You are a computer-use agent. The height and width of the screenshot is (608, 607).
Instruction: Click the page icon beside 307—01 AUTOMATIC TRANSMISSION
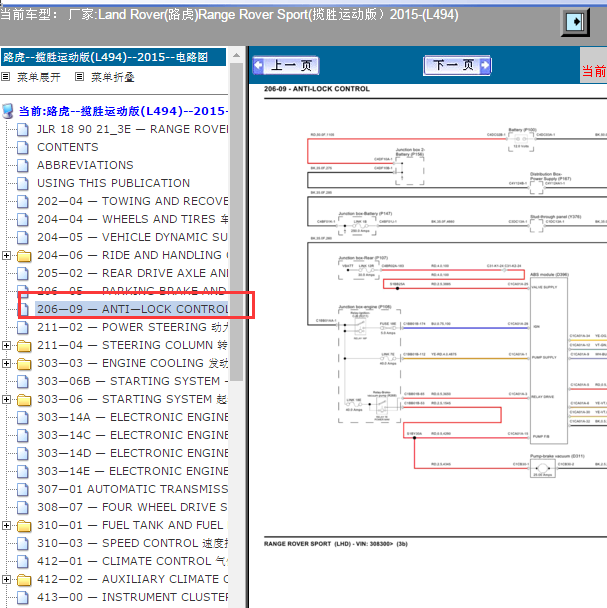pyautogui.click(x=23, y=489)
